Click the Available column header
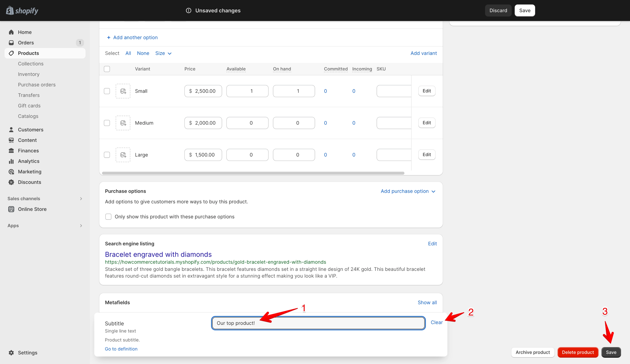630x364 pixels. [x=236, y=69]
